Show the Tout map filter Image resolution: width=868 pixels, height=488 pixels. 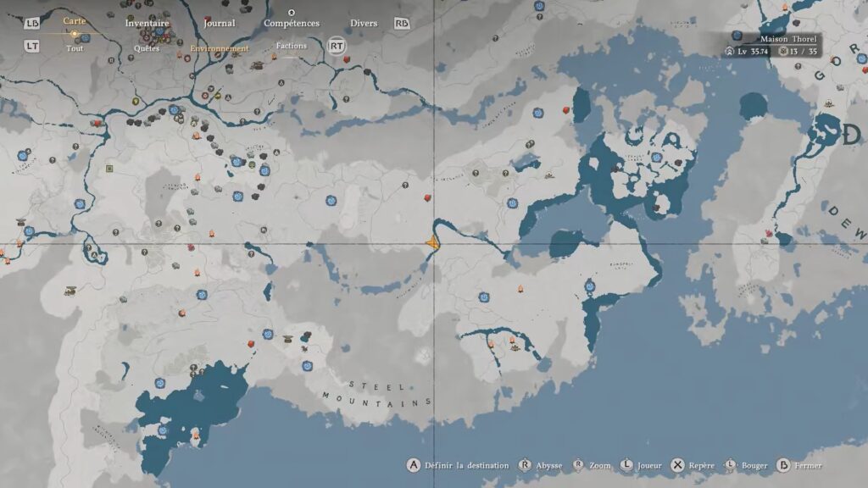coord(75,48)
